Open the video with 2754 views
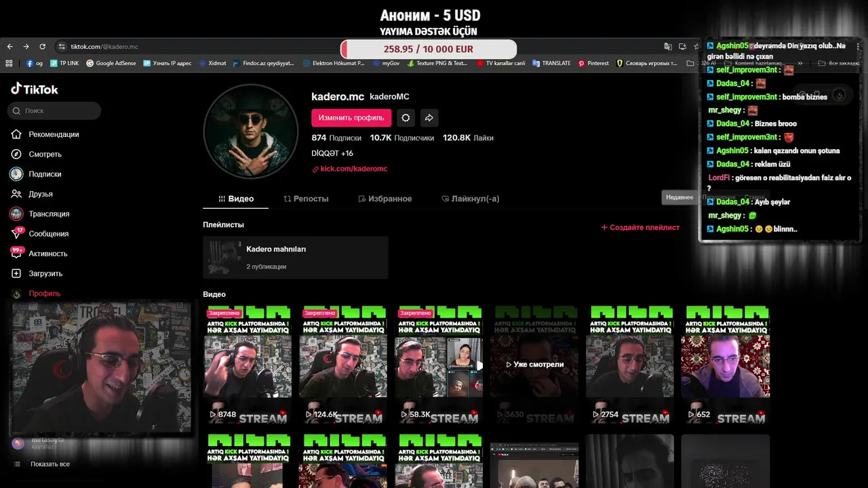This screenshot has width=868, height=488. click(630, 365)
